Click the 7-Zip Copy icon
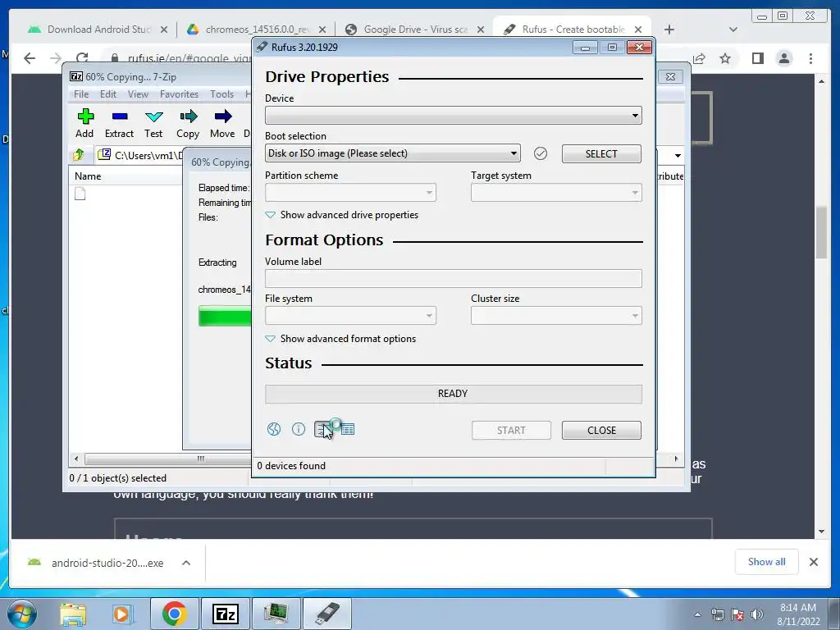Viewport: 840px width, 630px height. click(188, 116)
